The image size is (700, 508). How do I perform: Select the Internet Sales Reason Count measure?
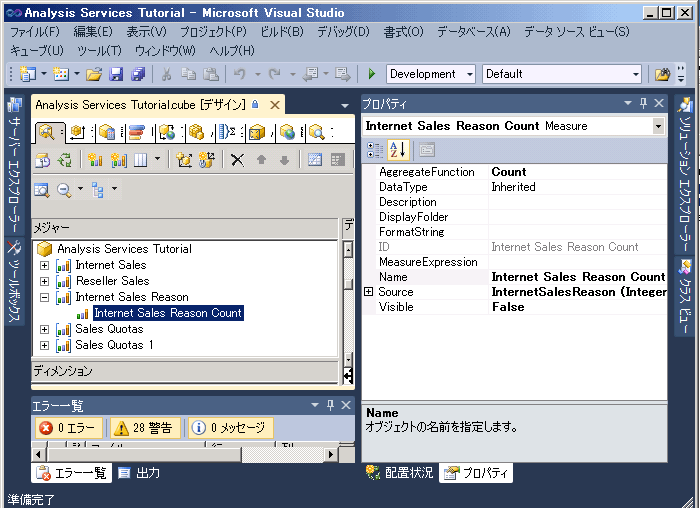coord(168,313)
